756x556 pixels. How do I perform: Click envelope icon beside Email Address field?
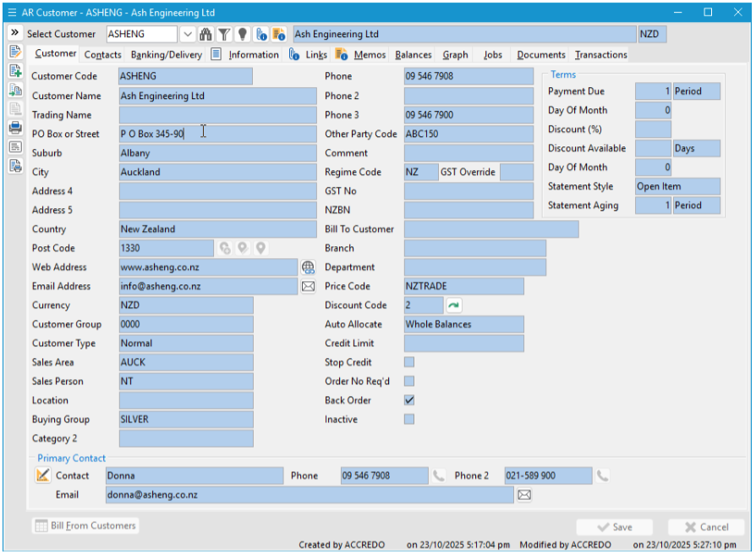pyautogui.click(x=308, y=286)
